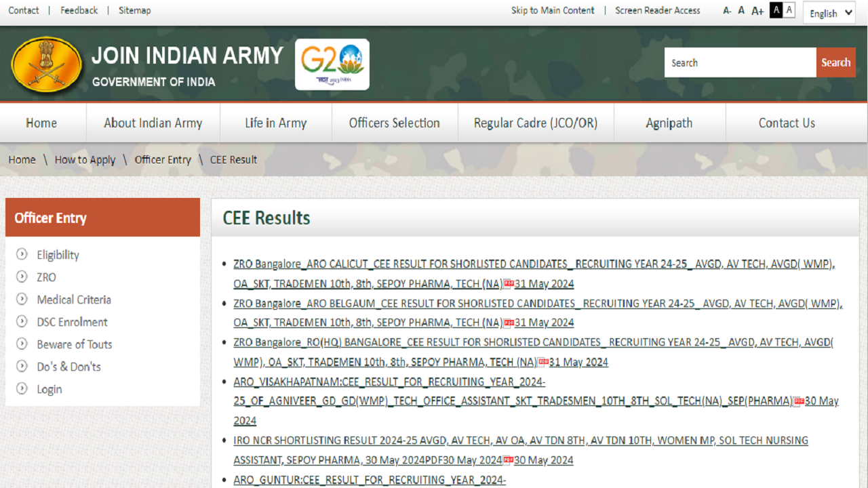Open Eligibility sidebar link
This screenshot has width=868, height=488.
point(58,255)
